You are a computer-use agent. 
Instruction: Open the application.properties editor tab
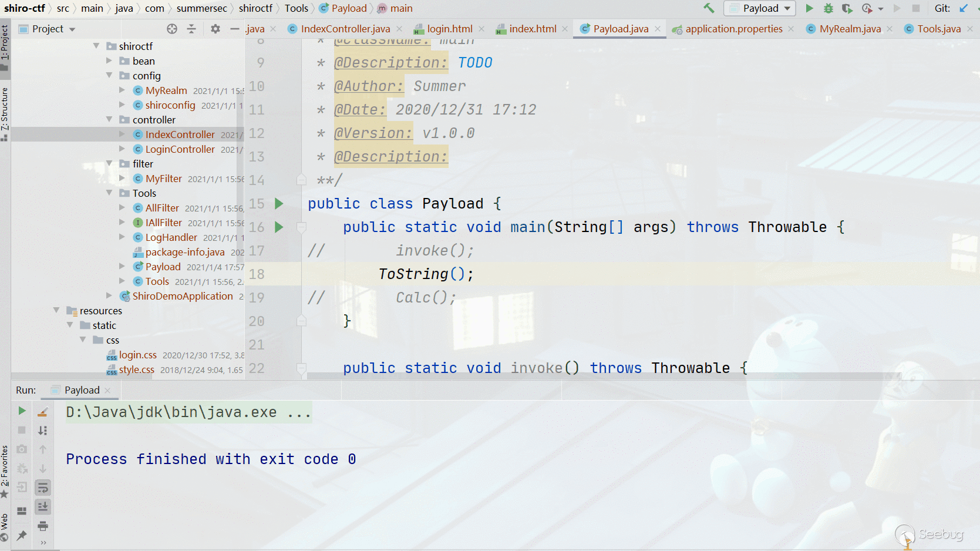pyautogui.click(x=733, y=29)
